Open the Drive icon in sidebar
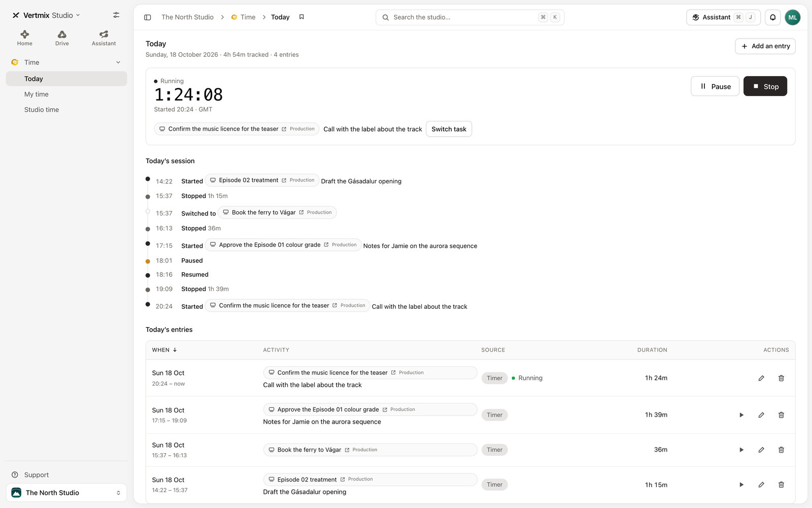 pyautogui.click(x=62, y=38)
